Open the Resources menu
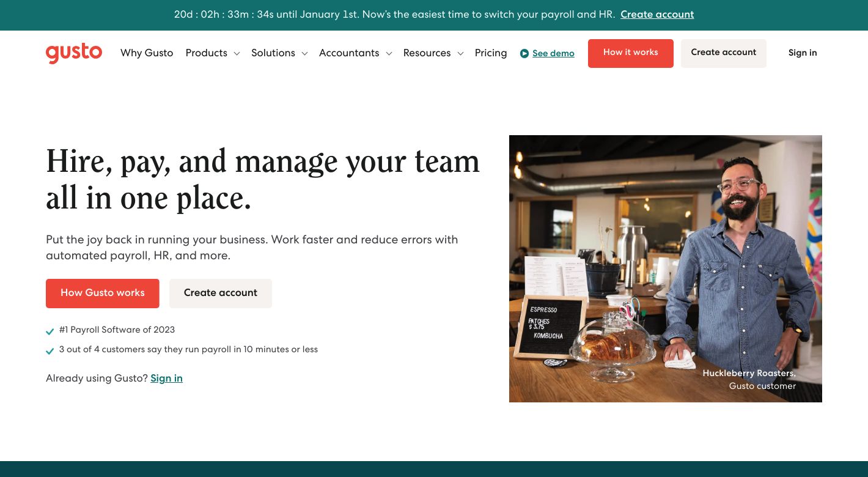868x477 pixels. tap(427, 53)
